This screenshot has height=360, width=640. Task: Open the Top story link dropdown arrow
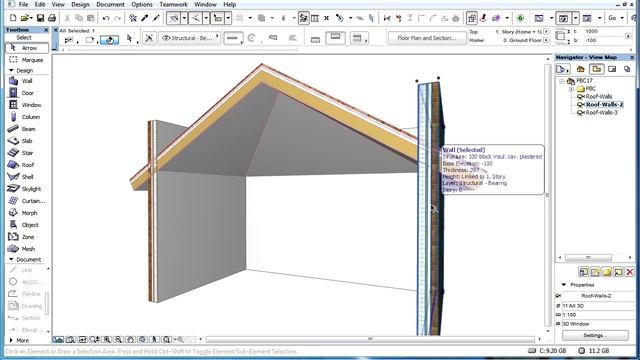546,31
